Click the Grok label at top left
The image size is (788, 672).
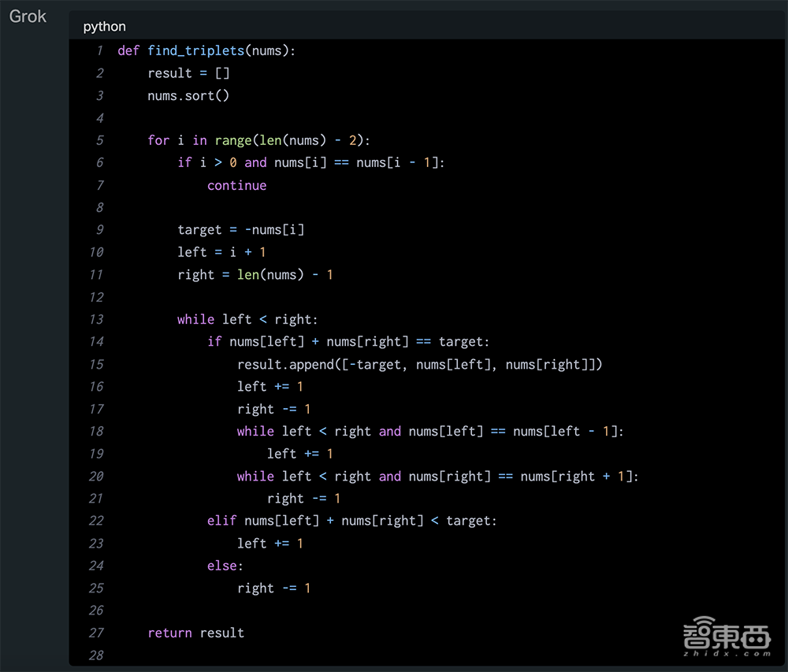coord(28,17)
